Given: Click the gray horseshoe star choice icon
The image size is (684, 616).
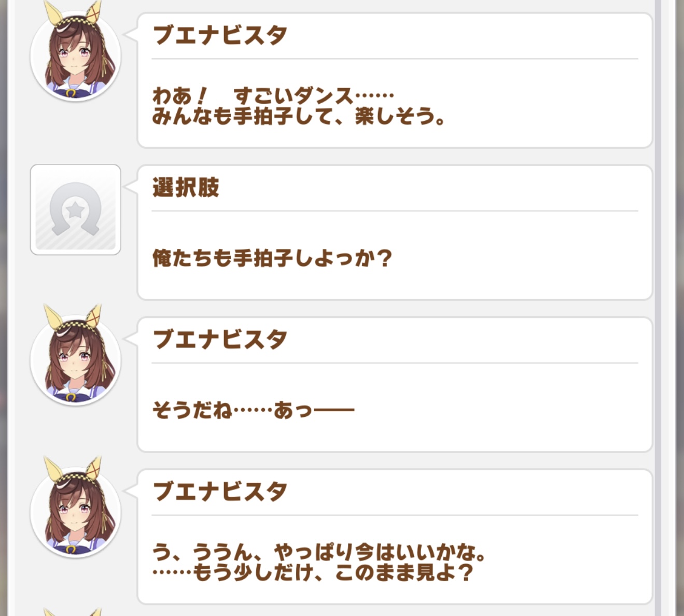Looking at the screenshot, I should pos(76,209).
